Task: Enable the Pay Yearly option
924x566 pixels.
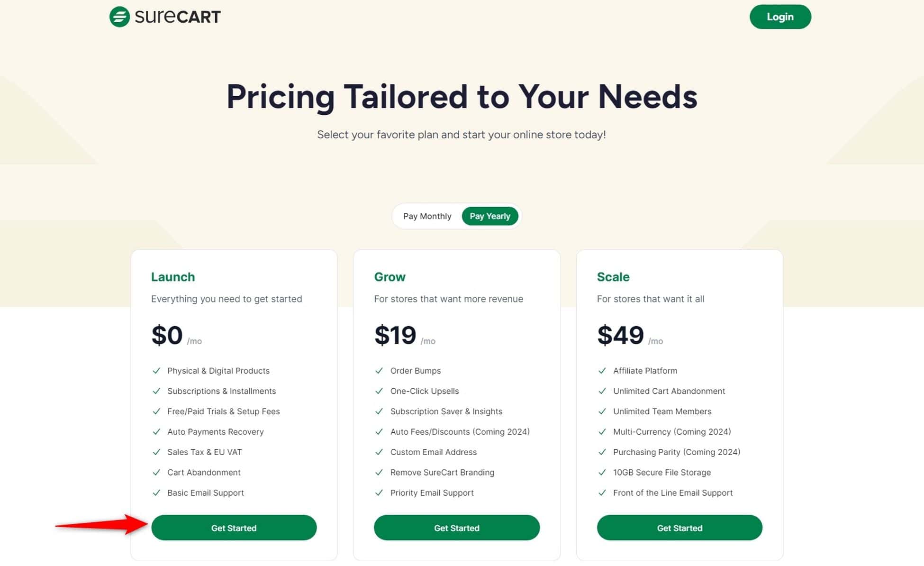Action: [x=490, y=216]
